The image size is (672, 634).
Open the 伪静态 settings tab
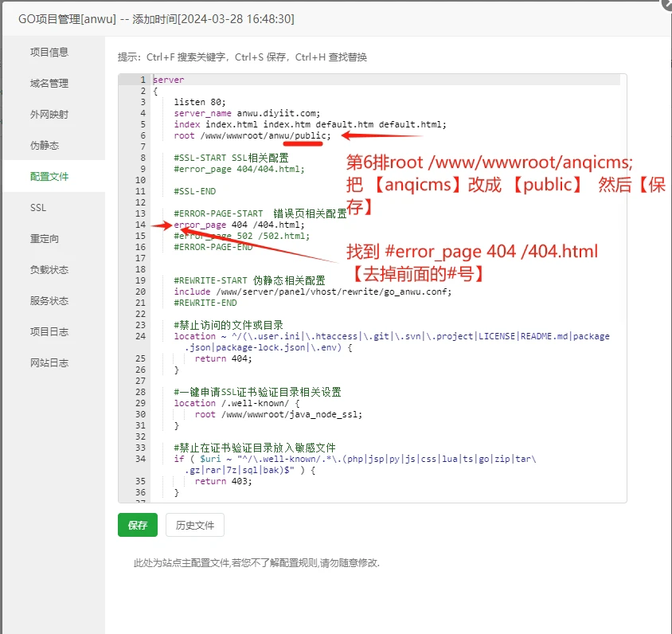pyautogui.click(x=45, y=146)
